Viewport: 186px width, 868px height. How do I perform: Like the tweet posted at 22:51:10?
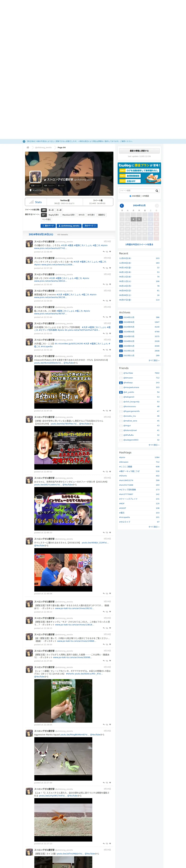[110, 350]
